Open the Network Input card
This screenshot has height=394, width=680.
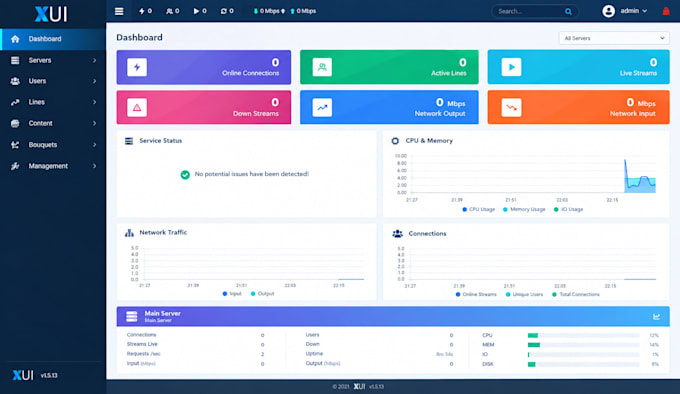[x=579, y=107]
